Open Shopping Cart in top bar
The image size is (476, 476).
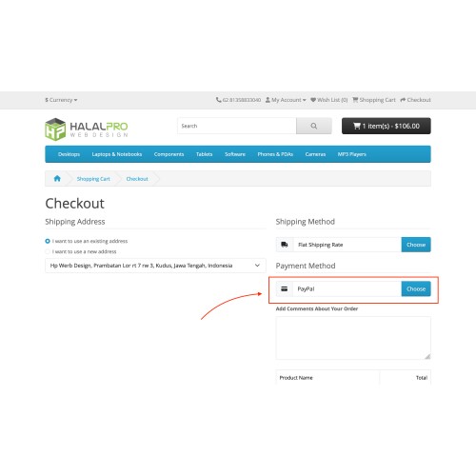(374, 100)
